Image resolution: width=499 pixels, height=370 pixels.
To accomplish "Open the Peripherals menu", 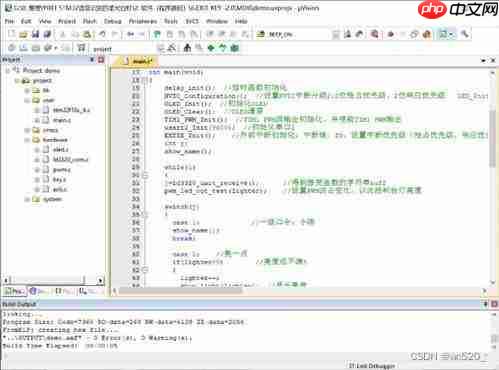I will pyautogui.click(x=143, y=21).
